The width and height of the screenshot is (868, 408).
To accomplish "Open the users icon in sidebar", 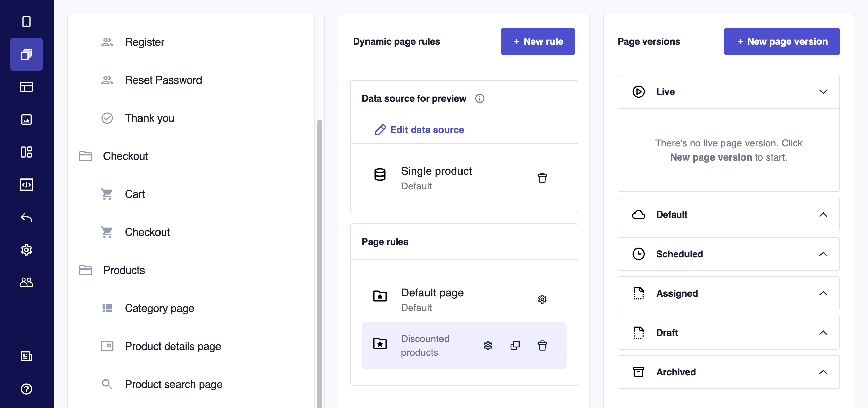I will 26,282.
